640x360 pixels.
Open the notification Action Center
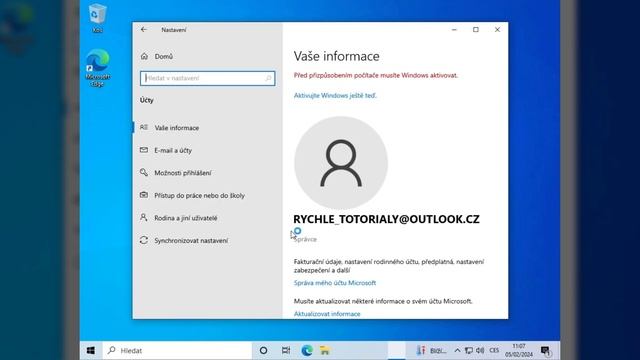[545, 350]
